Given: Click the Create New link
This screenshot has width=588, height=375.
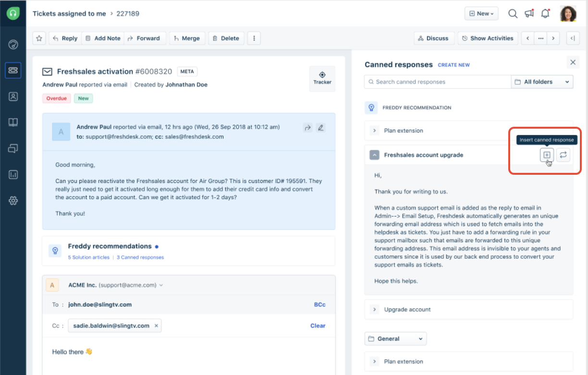Looking at the screenshot, I should click(454, 65).
